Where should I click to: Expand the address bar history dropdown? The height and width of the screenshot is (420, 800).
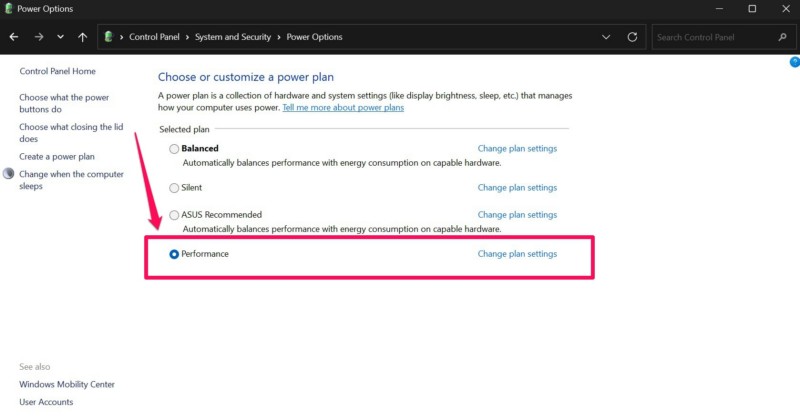tap(606, 37)
